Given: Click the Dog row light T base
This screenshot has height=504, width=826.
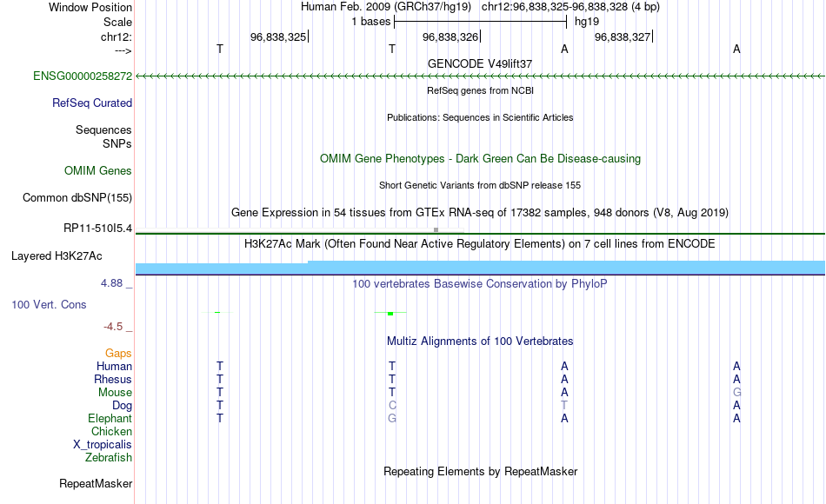Looking at the screenshot, I should [x=564, y=405].
